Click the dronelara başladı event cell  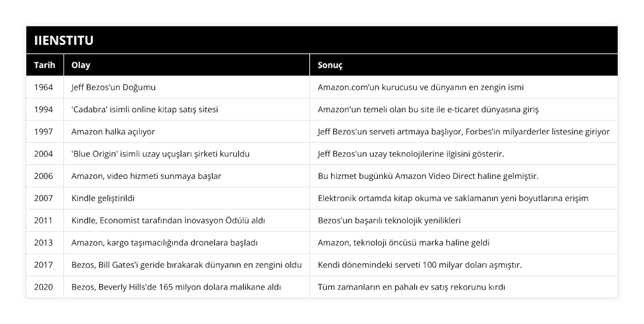coord(164,242)
